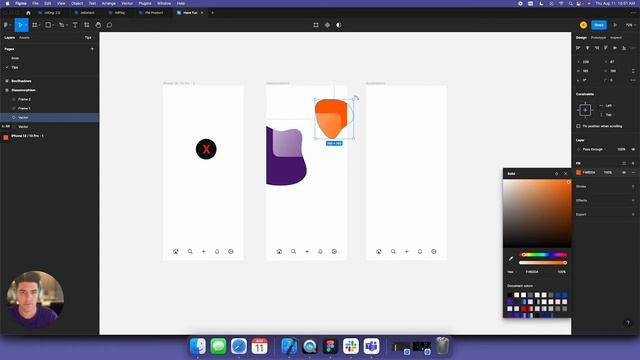
Task: Add an effect to the vector
Action: (633, 200)
